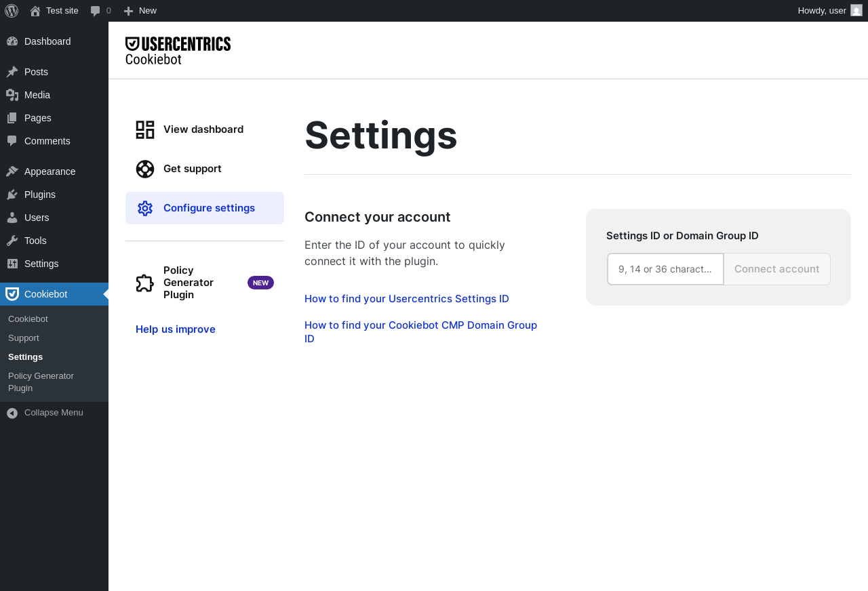Click the WordPress logo icon

[x=12, y=11]
